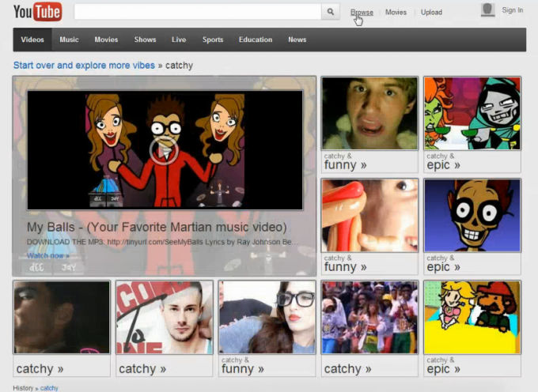The image size is (538, 392).
Task: Select the skull cartoon 'catchy & epic' thumbnail
Action: point(472,215)
